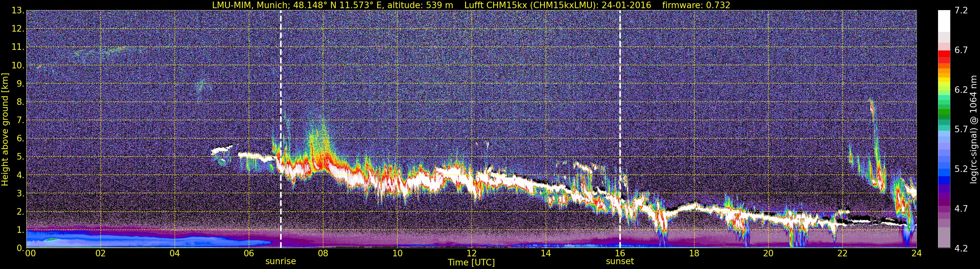This screenshot has width=980, height=269.
Task: Click the height axis tick label 1
Action: (20, 230)
